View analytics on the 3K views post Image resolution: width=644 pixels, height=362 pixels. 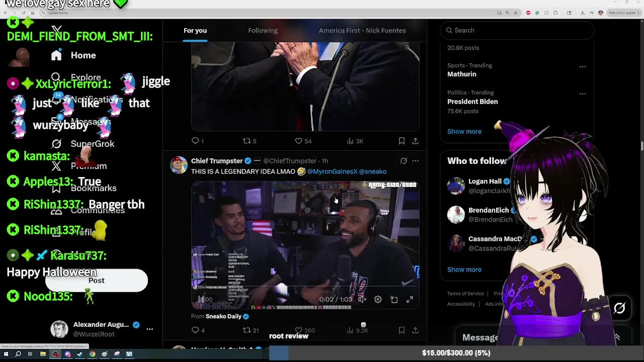[x=355, y=141]
